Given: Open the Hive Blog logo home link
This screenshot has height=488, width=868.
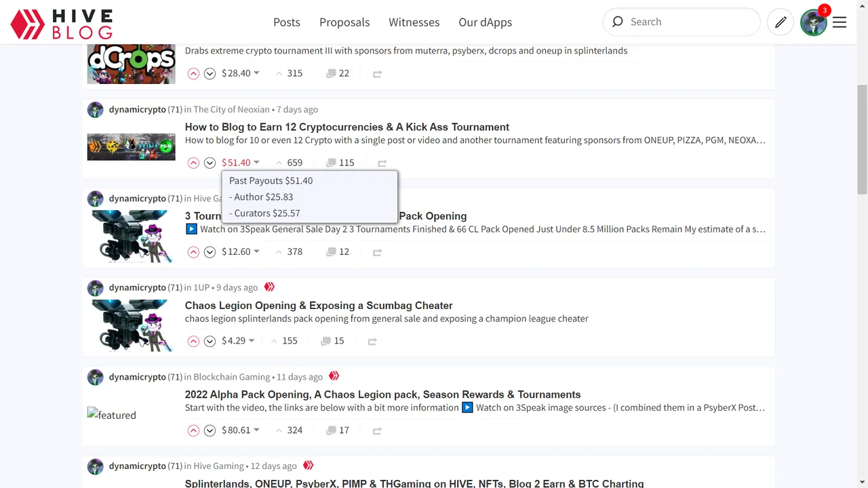Looking at the screenshot, I should 62,24.
